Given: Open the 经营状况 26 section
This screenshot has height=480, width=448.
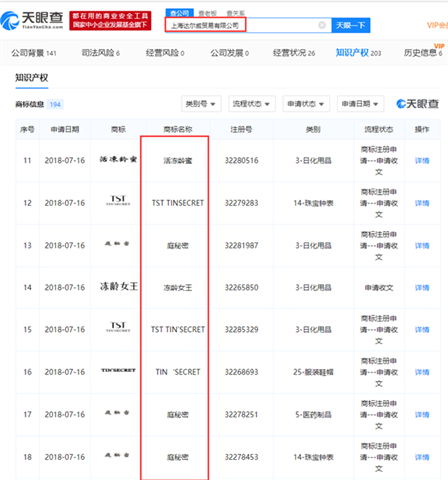Looking at the screenshot, I should tap(294, 53).
